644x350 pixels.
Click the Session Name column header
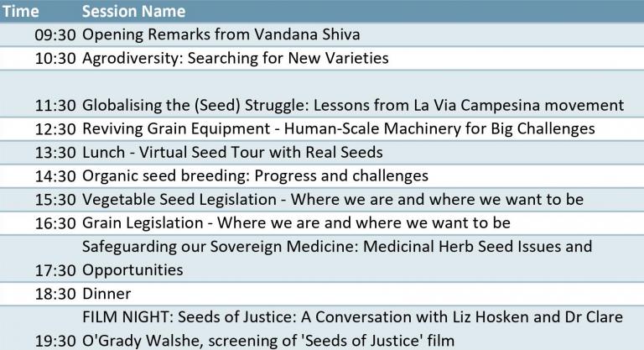coord(134,12)
